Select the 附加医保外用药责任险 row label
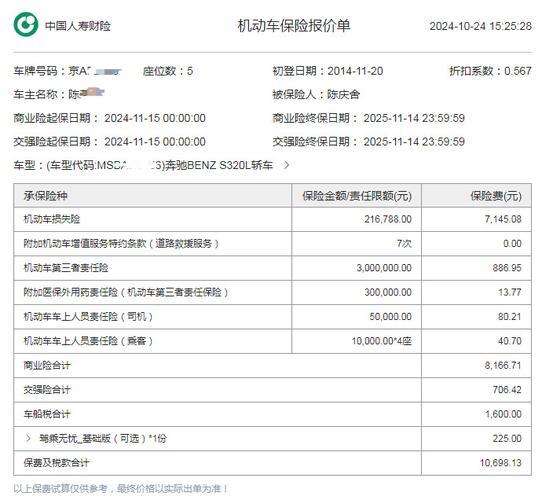This screenshot has width=542, height=500. pos(126,293)
